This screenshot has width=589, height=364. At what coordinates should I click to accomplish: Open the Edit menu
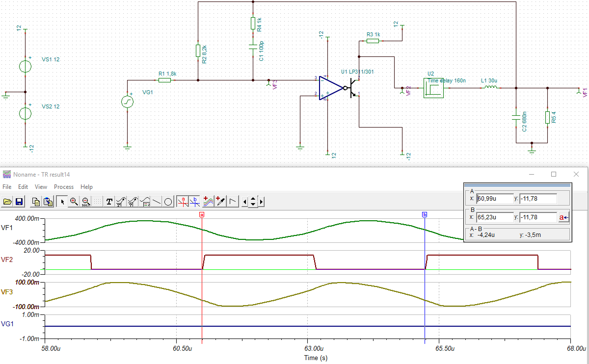pyautogui.click(x=23, y=187)
